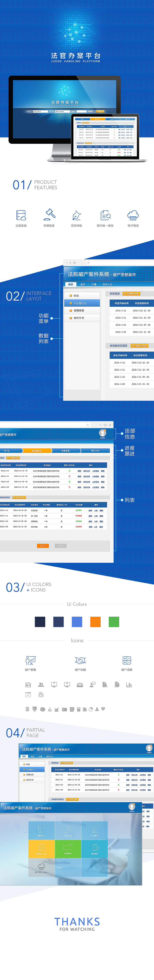Viewport: 154px width, 980px height.
Task: Click browser address bar in Interface Layout mockup
Action: [x=119, y=263]
